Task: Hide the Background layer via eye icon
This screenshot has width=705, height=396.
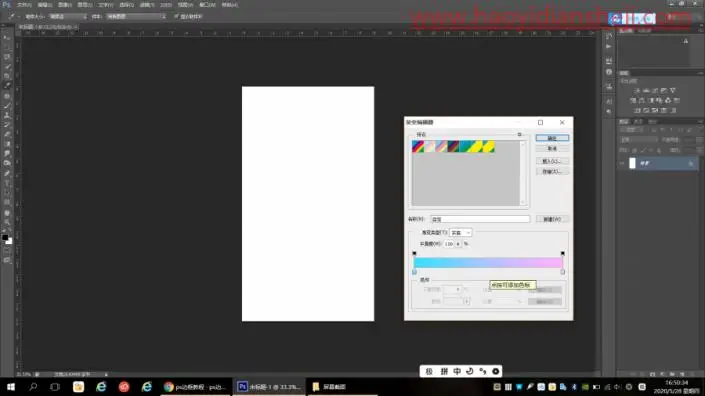Action: pos(622,163)
